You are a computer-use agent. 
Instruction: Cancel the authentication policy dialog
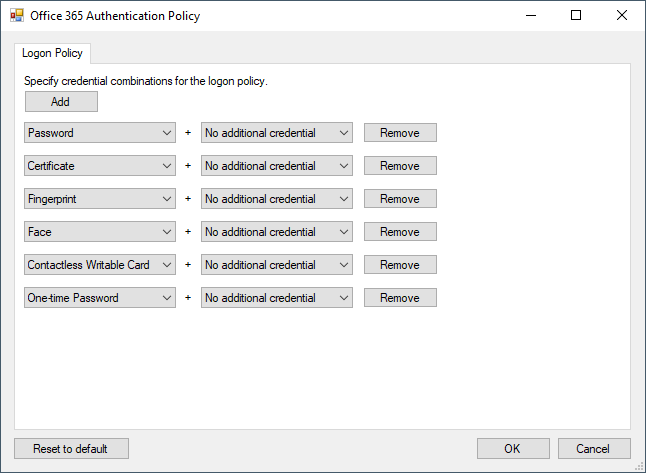click(x=594, y=448)
